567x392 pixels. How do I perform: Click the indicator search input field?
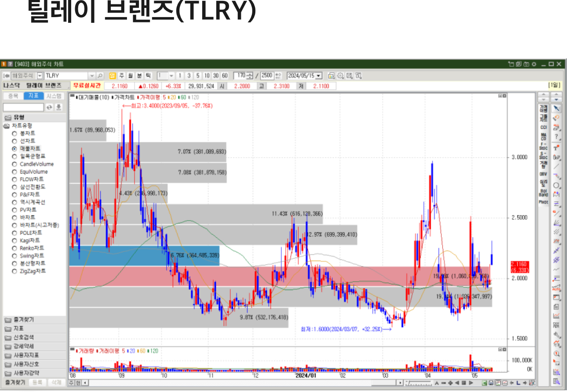click(23, 107)
